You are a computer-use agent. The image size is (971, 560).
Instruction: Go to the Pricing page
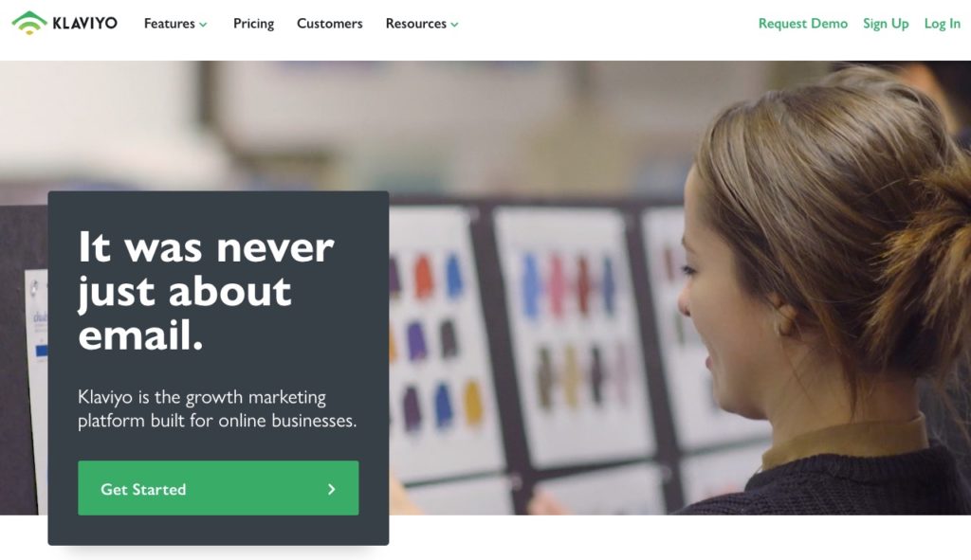(x=253, y=24)
